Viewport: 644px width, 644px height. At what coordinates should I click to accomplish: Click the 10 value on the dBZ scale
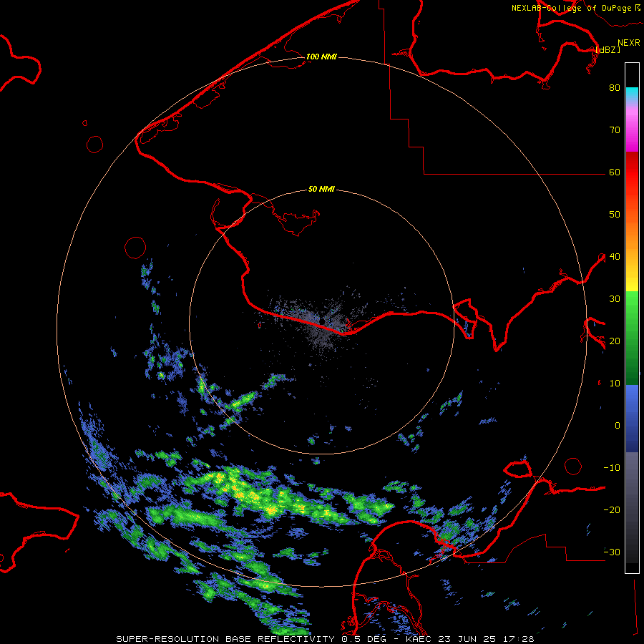[x=615, y=384]
